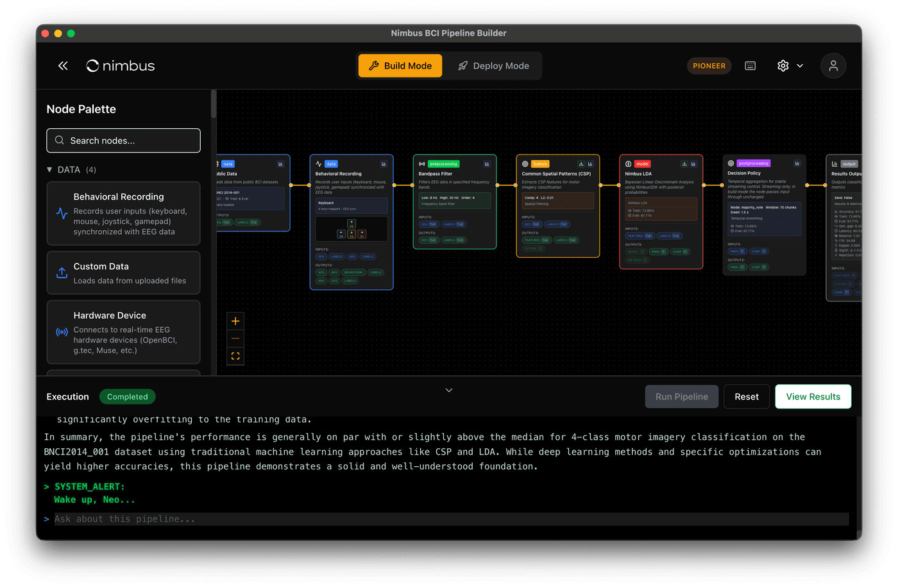Open the keyboard shortcuts icon in the header
Image resolution: width=898 pixels, height=588 pixels.
[x=750, y=65]
